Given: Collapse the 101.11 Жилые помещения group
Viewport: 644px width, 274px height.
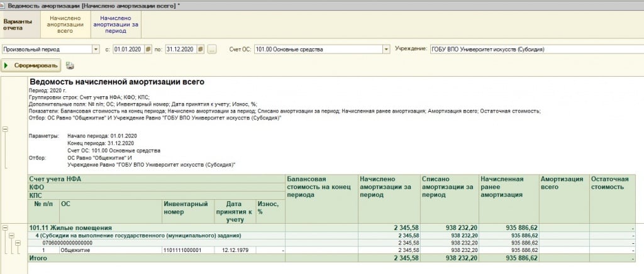Looking at the screenshot, I should [x=6, y=227].
